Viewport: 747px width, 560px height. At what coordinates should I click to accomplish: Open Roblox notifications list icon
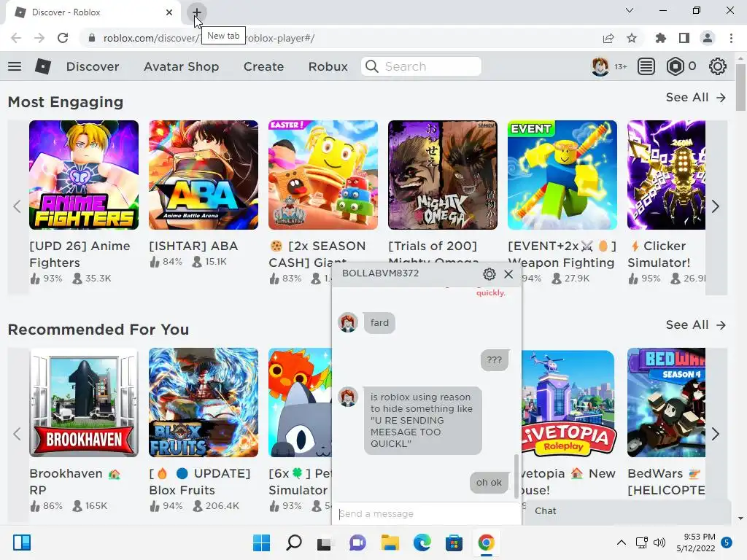point(646,66)
